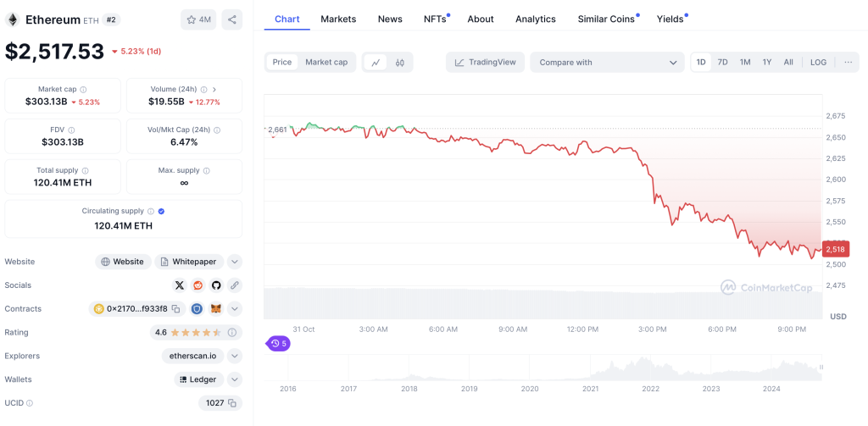The image size is (868, 426).
Task: Select the Price chart toggle
Action: tap(281, 63)
